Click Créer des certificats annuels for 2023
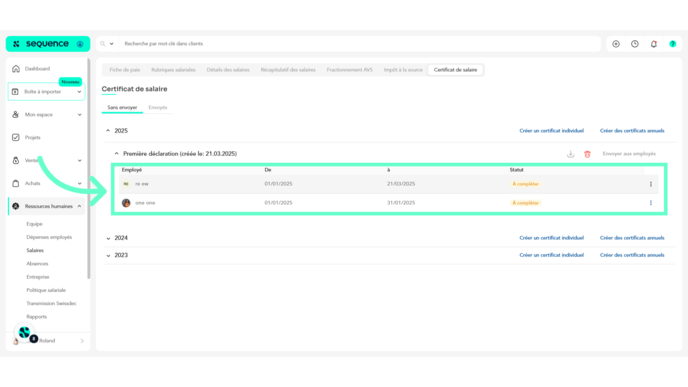The image size is (688, 387). click(632, 255)
